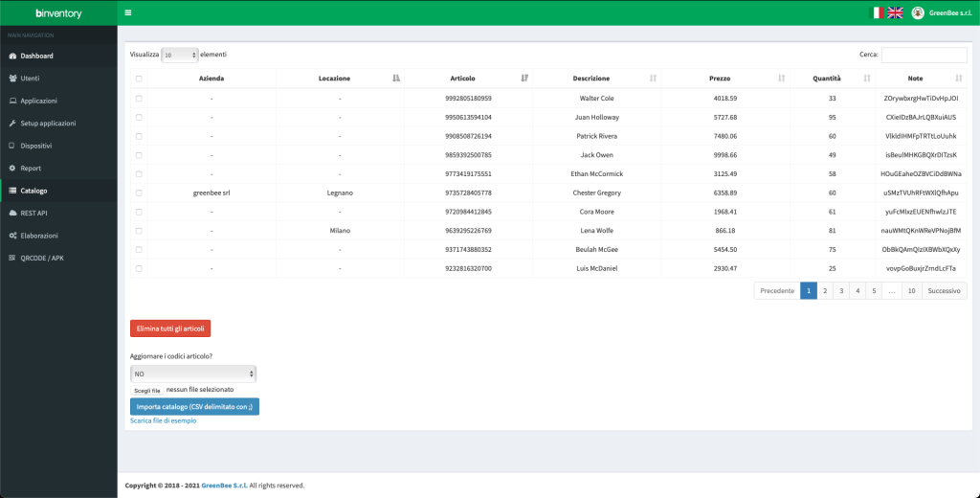
Task: Click Importa catalogo CSV button
Action: tap(194, 407)
